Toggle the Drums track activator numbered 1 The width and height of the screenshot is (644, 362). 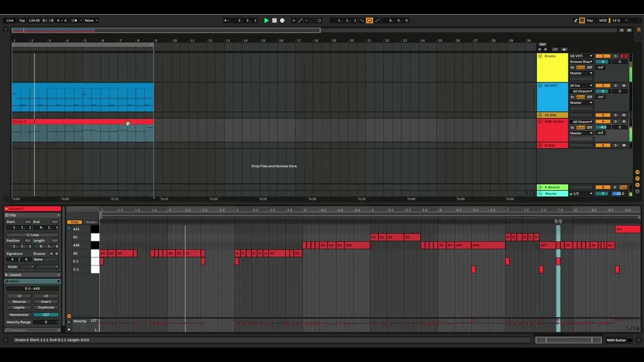click(x=603, y=56)
